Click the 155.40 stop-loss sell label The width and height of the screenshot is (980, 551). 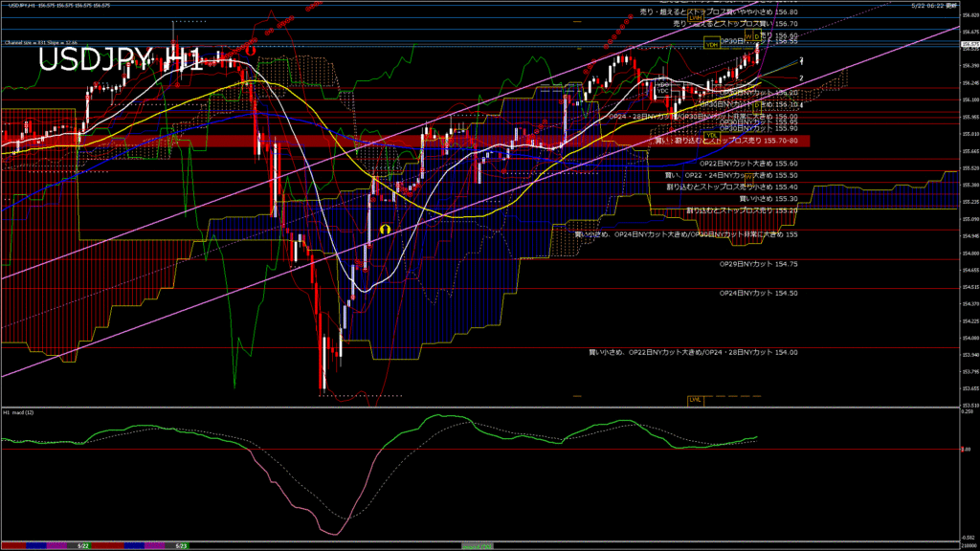732,187
